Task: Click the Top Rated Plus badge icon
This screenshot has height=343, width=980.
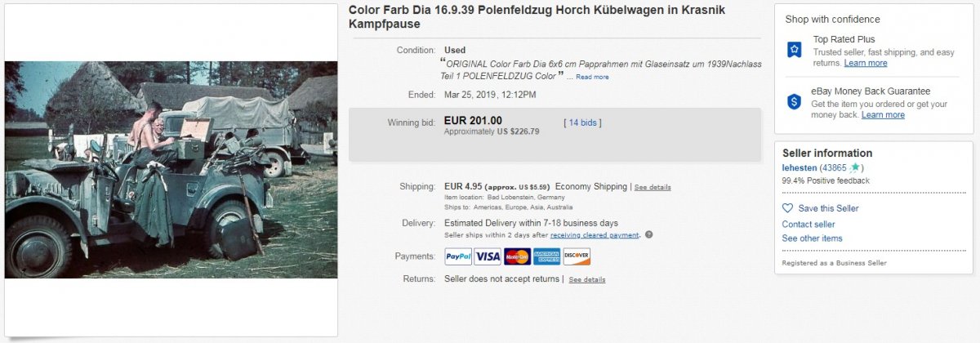Action: pyautogui.click(x=794, y=51)
